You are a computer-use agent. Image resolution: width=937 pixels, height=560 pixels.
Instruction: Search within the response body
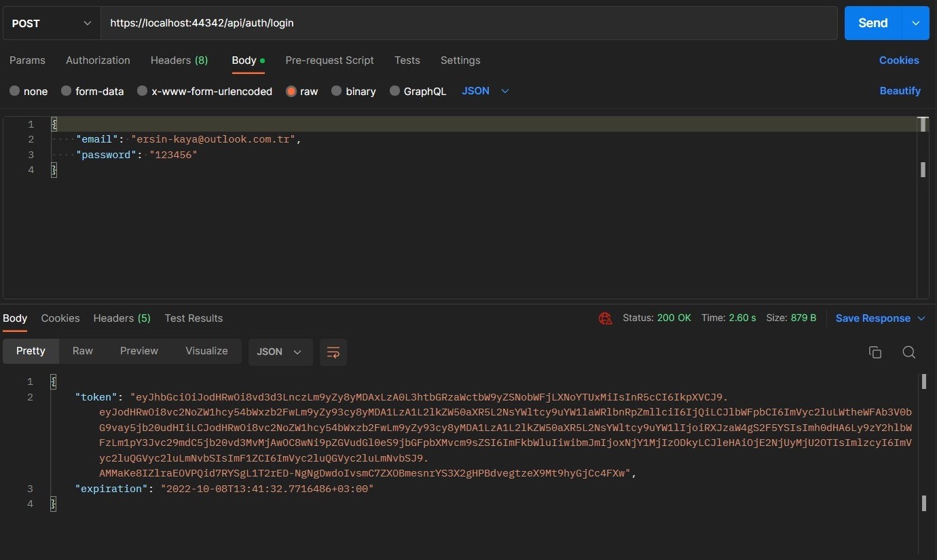click(x=908, y=352)
